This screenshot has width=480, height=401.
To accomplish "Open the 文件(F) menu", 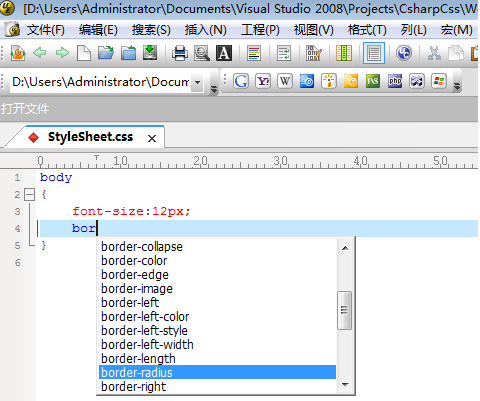I will point(46,30).
